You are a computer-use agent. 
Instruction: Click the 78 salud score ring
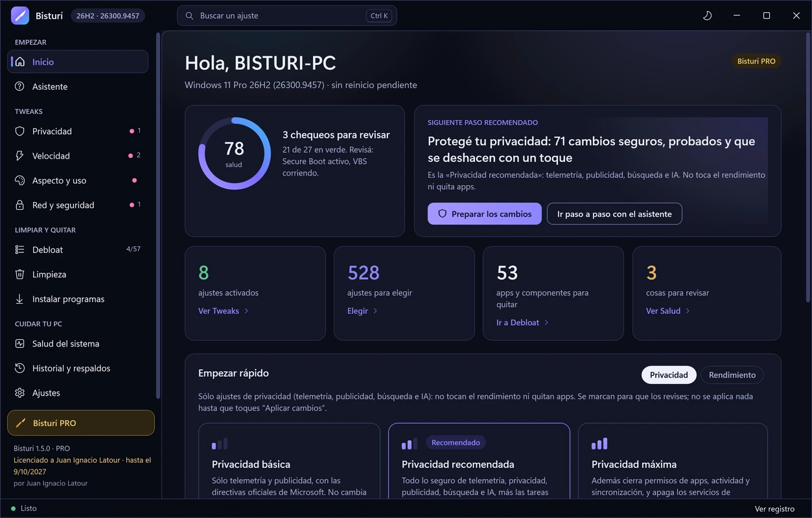[x=235, y=153]
